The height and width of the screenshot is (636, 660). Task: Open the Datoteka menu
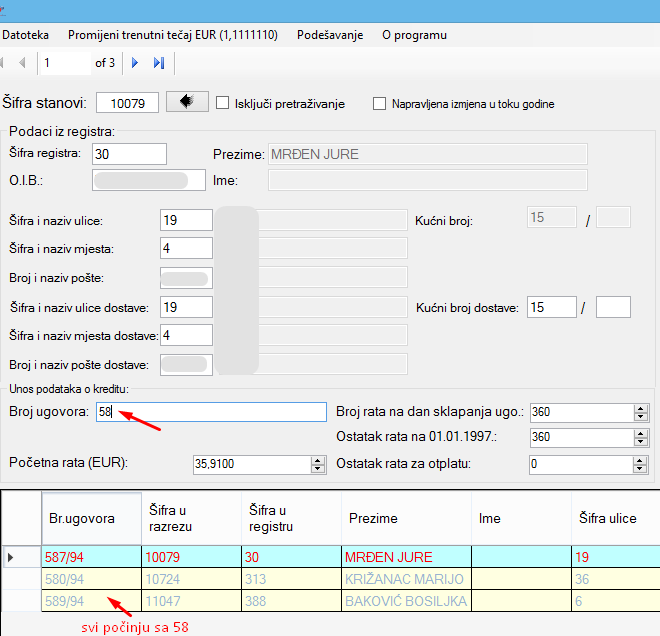26,35
